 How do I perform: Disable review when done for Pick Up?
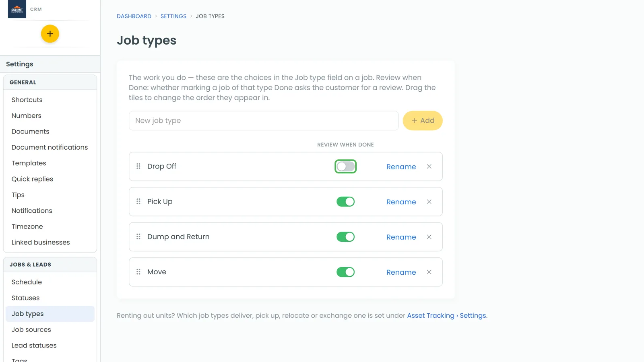click(x=345, y=202)
